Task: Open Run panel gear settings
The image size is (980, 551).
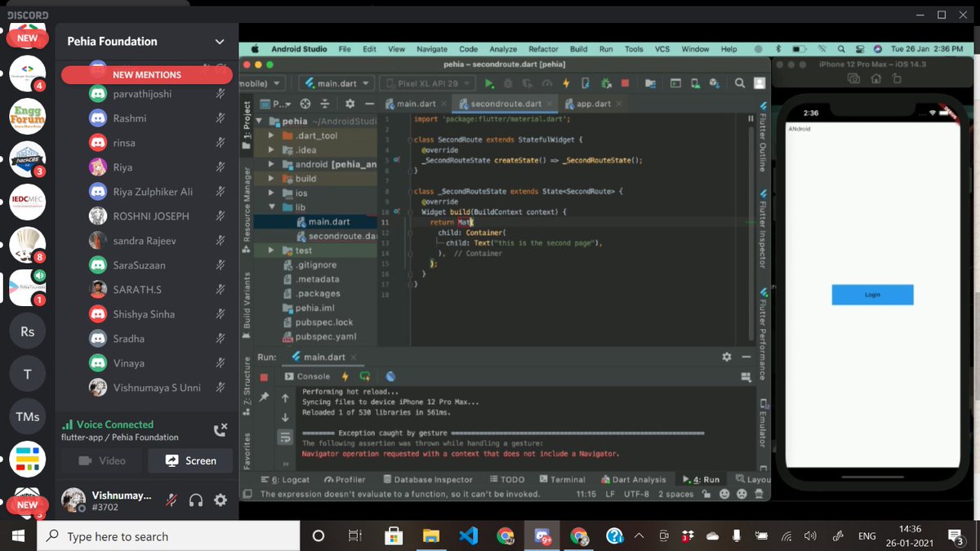Action: 727,357
